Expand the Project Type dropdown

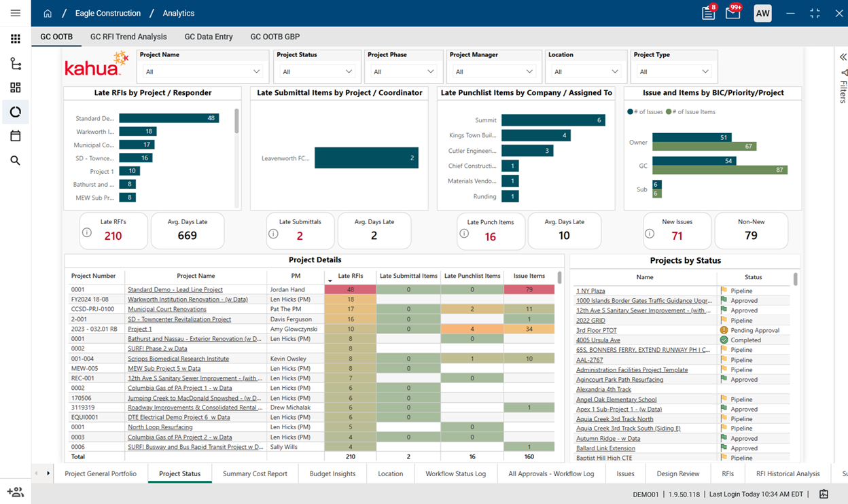coord(673,71)
